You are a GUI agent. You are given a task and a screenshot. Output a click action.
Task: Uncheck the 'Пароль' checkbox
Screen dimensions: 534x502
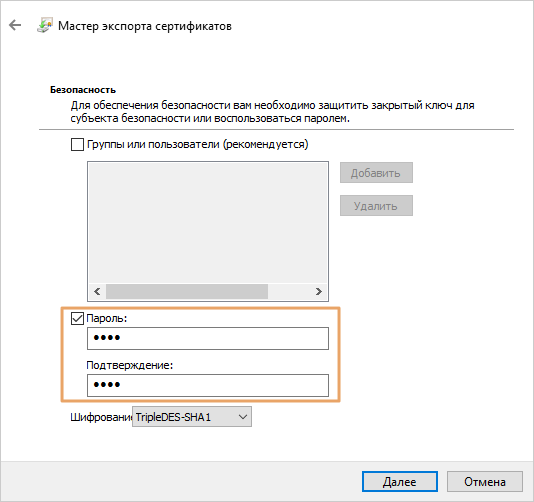77,319
